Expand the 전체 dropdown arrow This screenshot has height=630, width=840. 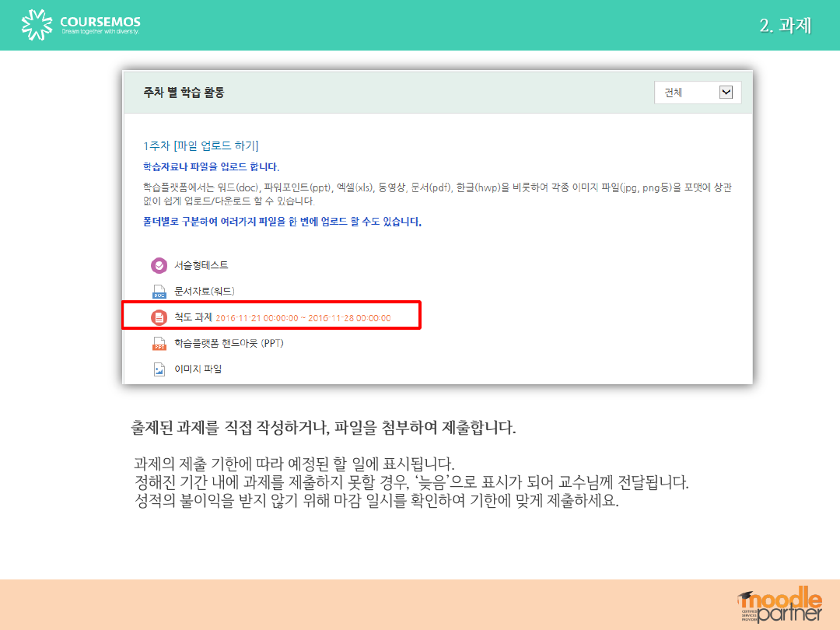tap(726, 93)
